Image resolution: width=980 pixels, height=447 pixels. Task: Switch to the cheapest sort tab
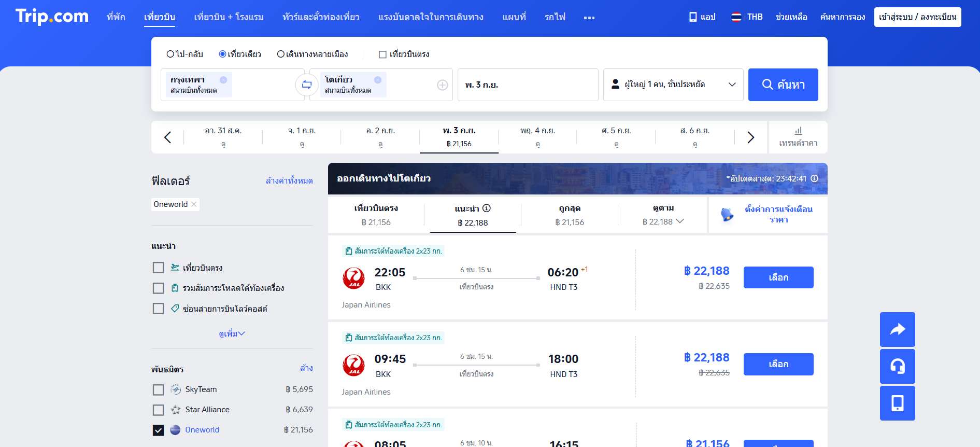569,215
